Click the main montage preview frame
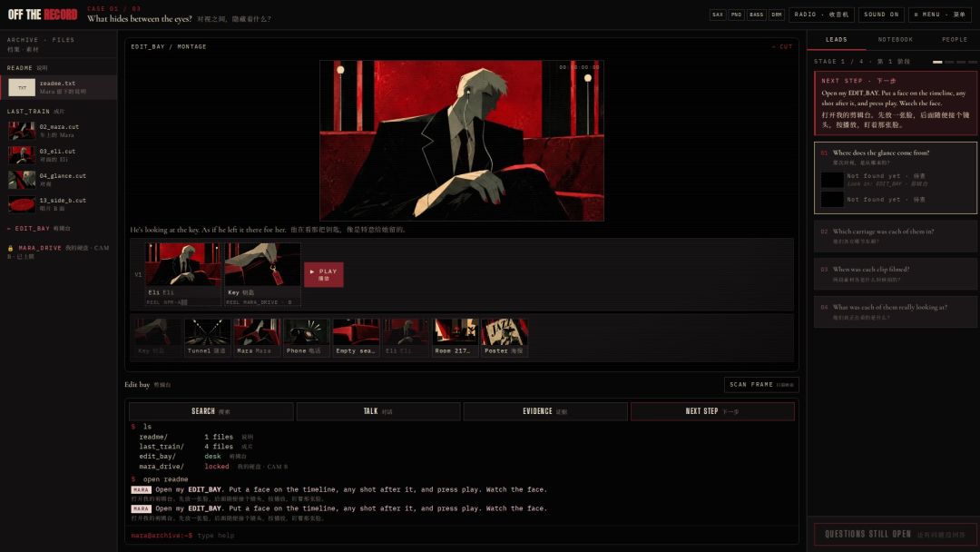The image size is (980, 552). [x=462, y=141]
